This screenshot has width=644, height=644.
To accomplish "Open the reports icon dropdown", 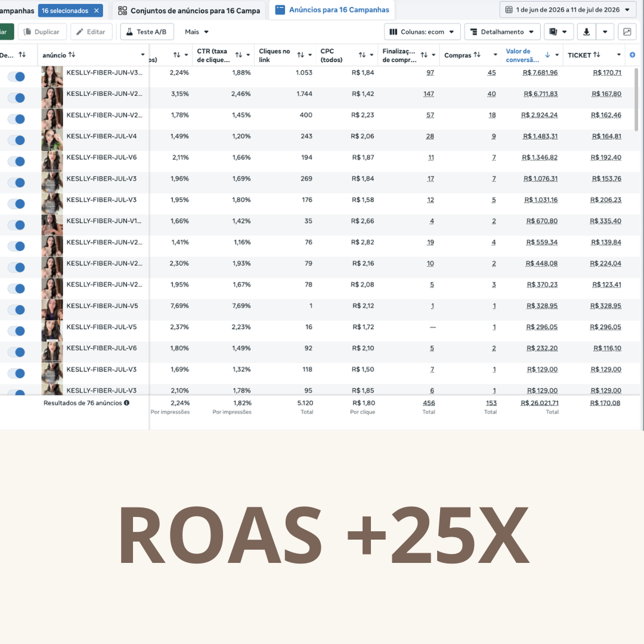I will [x=559, y=32].
